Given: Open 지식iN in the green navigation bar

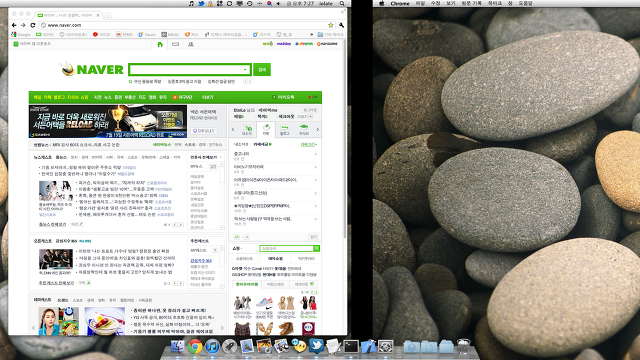Looking at the screenshot, I should (72, 97).
